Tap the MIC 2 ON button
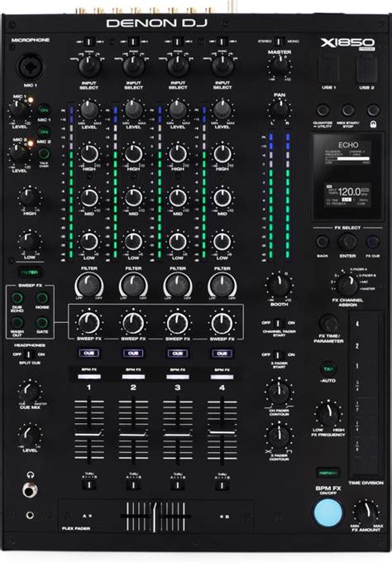The height and width of the screenshot is (568, 392). pos(44,132)
